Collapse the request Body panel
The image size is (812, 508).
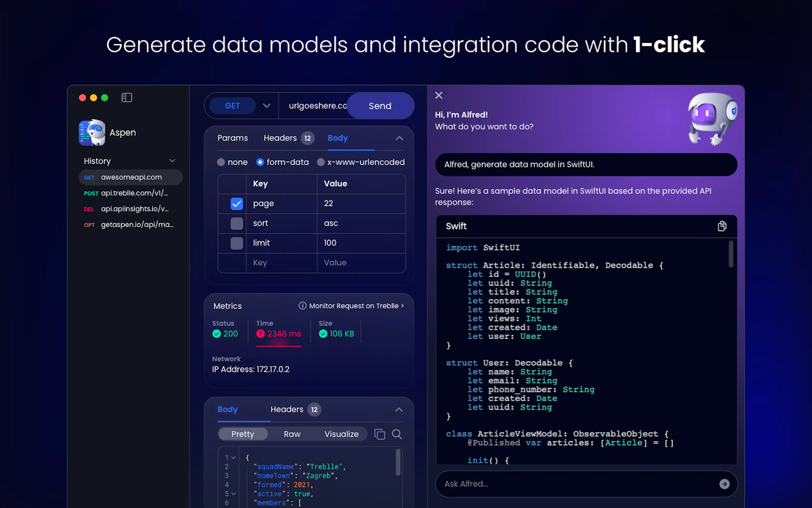pyautogui.click(x=399, y=139)
